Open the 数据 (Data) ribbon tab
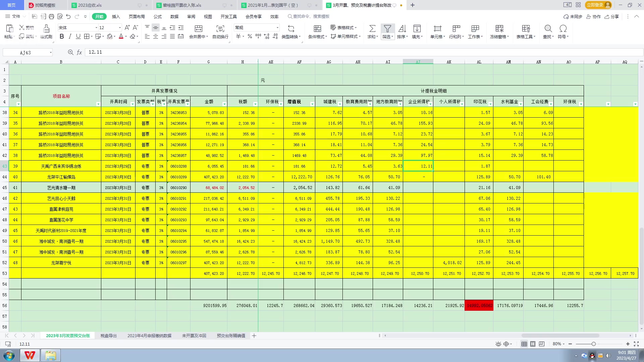Screen dimensions: 644x362 [174, 16]
